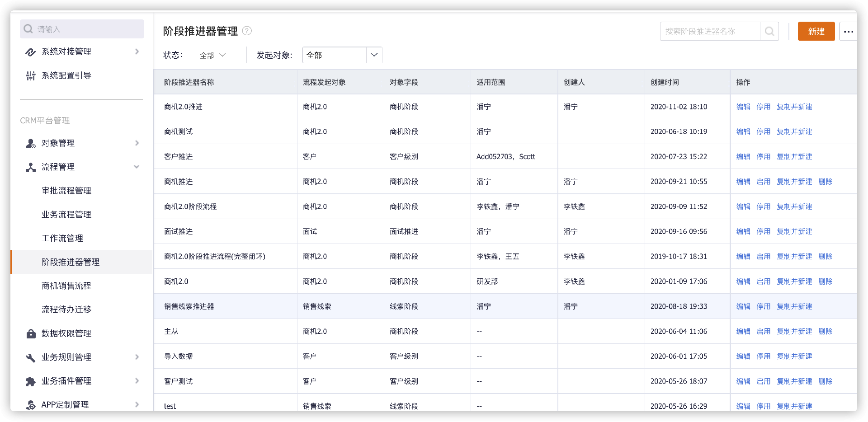Select 阶段推进器管理 menu item

coord(81,262)
